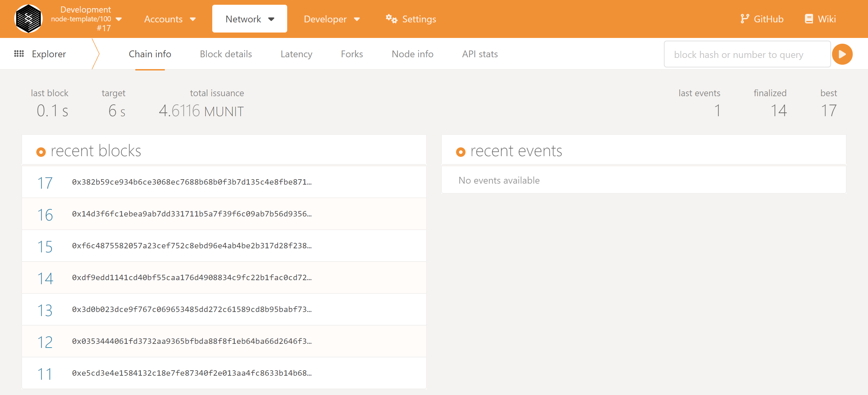Screen dimensions: 868x395
Task: Open block number 14
Action: 45,278
